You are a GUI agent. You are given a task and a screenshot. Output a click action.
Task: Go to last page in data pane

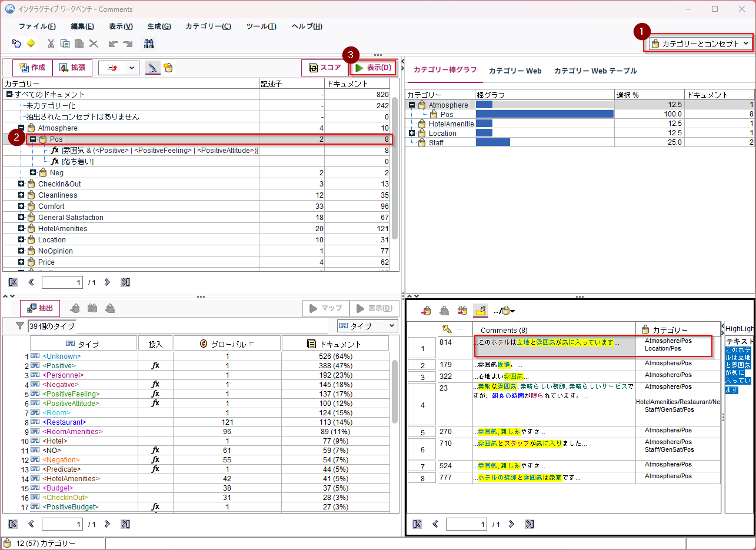[x=529, y=524]
